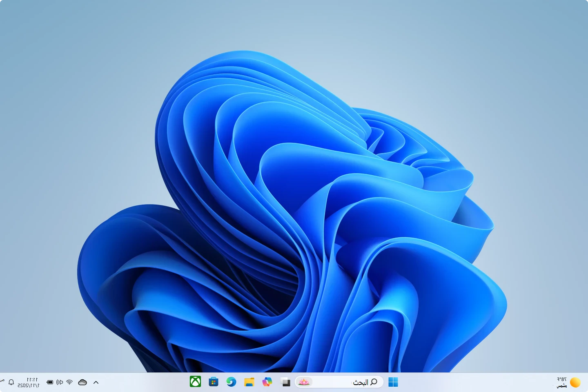Image resolution: width=588 pixels, height=392 pixels.
Task: Click the yellow sun weather icon
Action: pos(575,382)
